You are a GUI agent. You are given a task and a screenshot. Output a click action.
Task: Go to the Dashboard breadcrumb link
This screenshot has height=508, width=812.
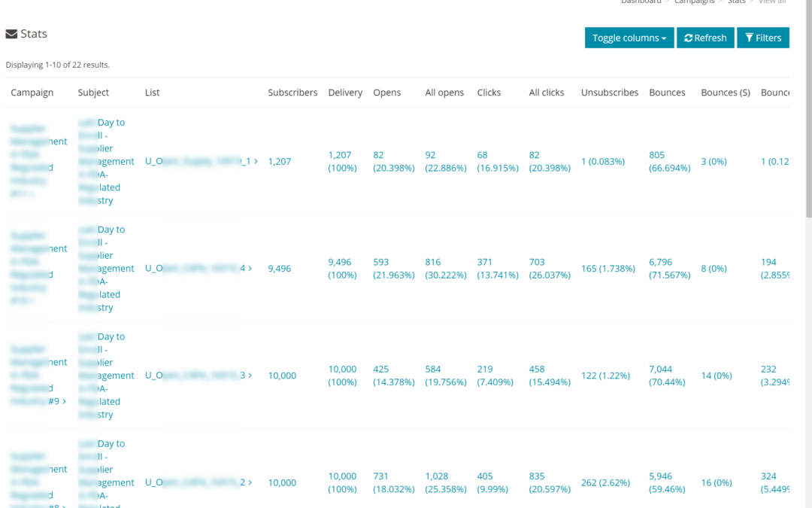pos(641,2)
